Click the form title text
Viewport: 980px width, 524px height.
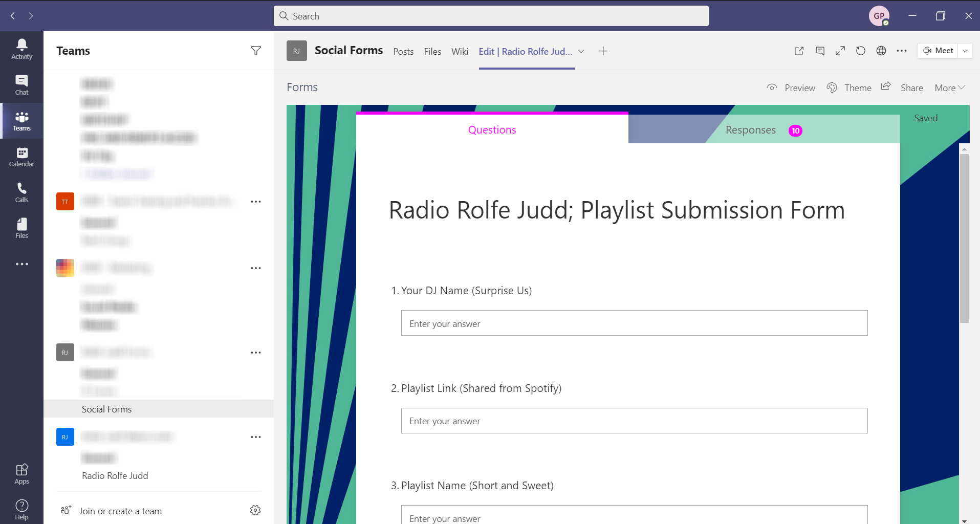point(617,210)
